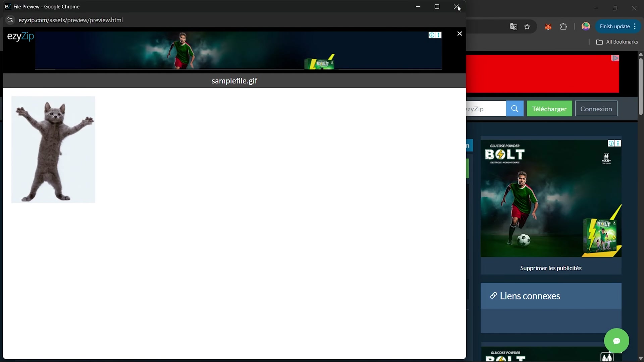Click the ad info icon on banner
Screen dimensions: 644x362
click(432, 35)
